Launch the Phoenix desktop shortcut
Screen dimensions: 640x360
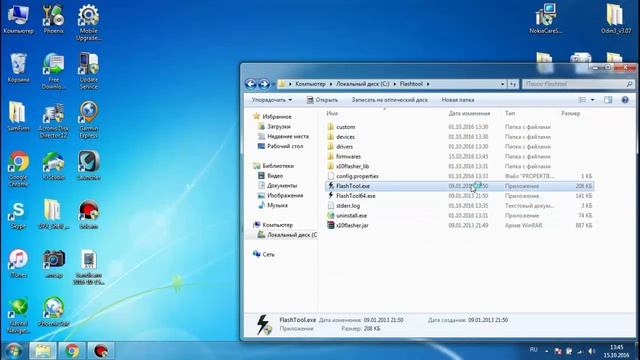53,19
